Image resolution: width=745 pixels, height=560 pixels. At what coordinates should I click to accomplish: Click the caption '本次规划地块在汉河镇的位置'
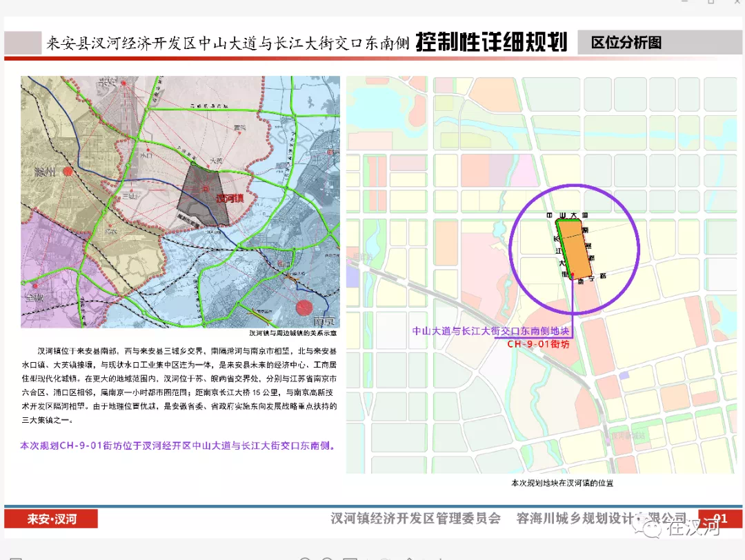[562, 483]
